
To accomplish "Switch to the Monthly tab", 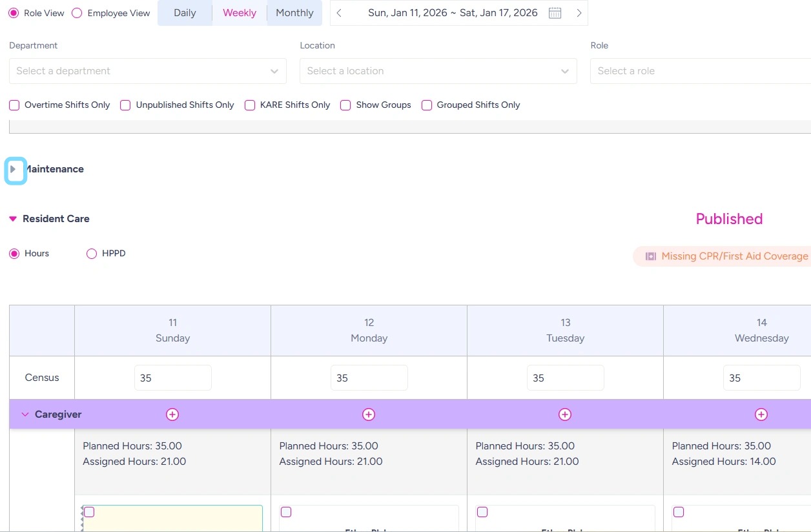I will point(294,13).
